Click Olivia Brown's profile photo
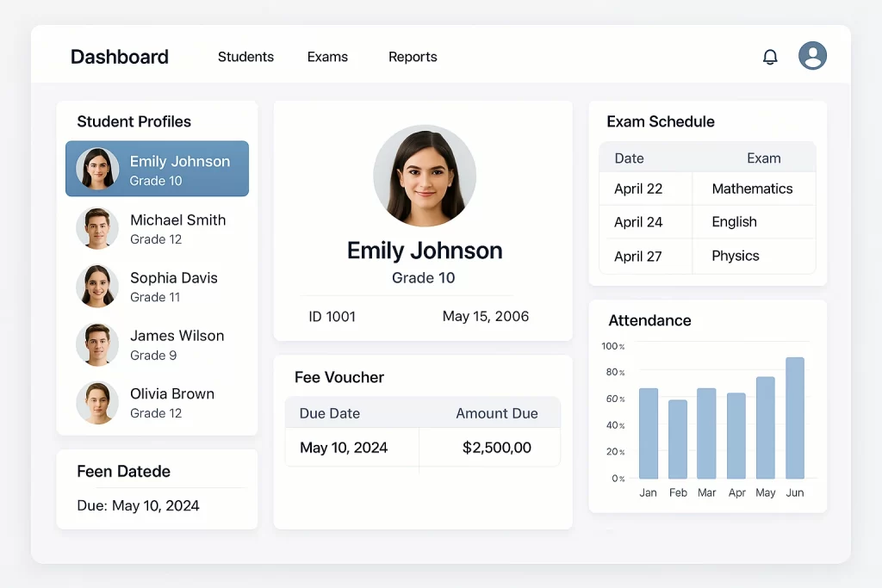Image resolution: width=882 pixels, height=588 pixels. [96, 402]
